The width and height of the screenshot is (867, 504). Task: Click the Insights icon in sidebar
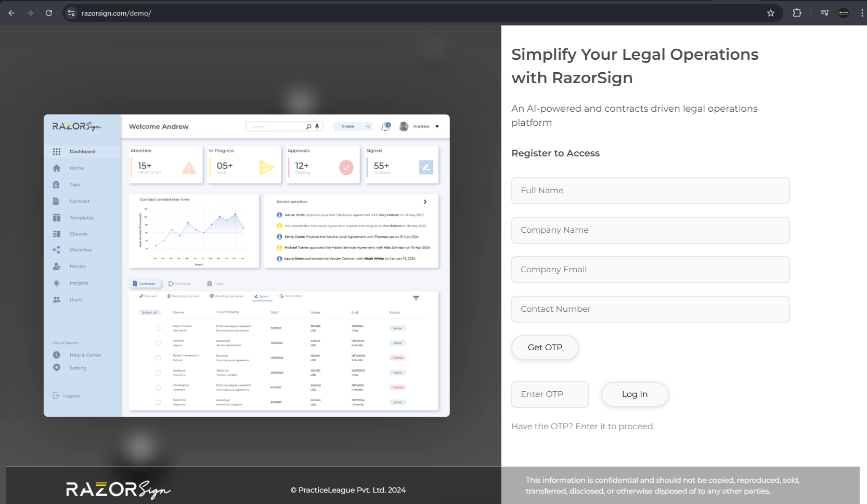click(x=57, y=283)
